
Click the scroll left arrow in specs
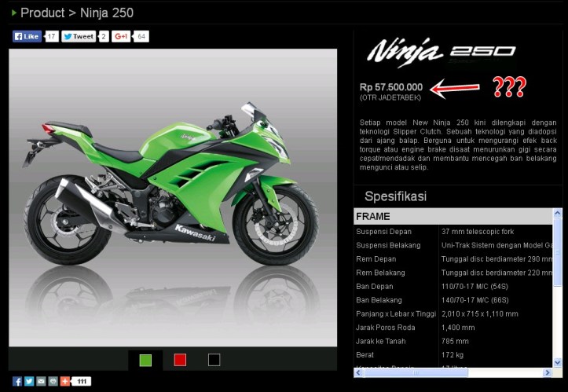[359, 372]
